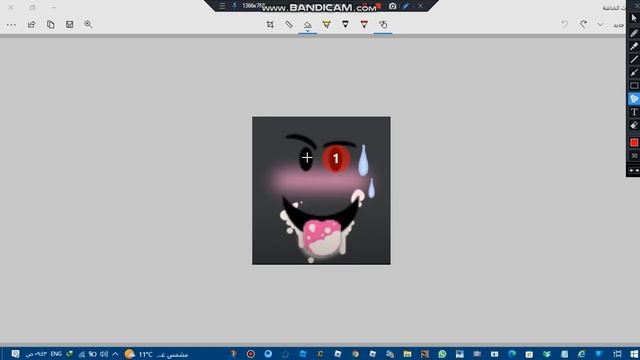This screenshot has width=640, height=360.
Task: Stop recording with Bandicam red stop button
Action: pyautogui.click(x=378, y=6)
